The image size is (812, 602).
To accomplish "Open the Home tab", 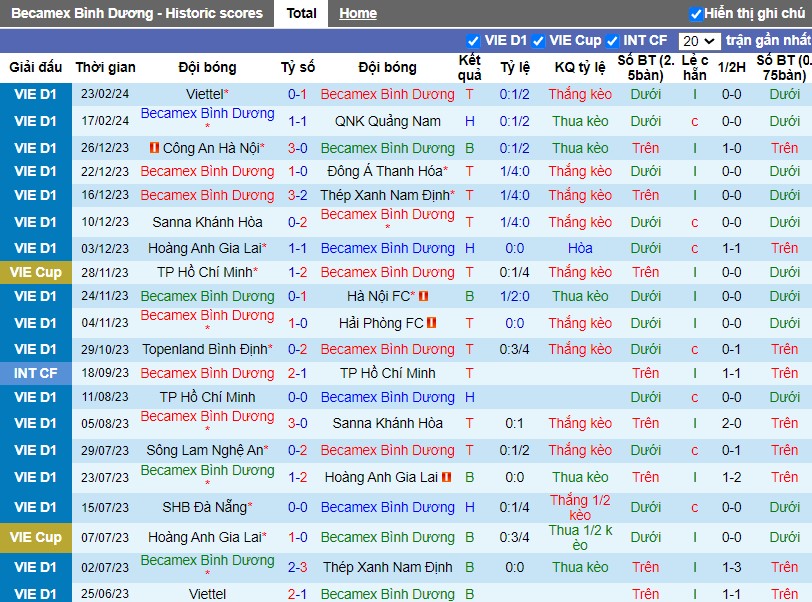I will (x=358, y=13).
